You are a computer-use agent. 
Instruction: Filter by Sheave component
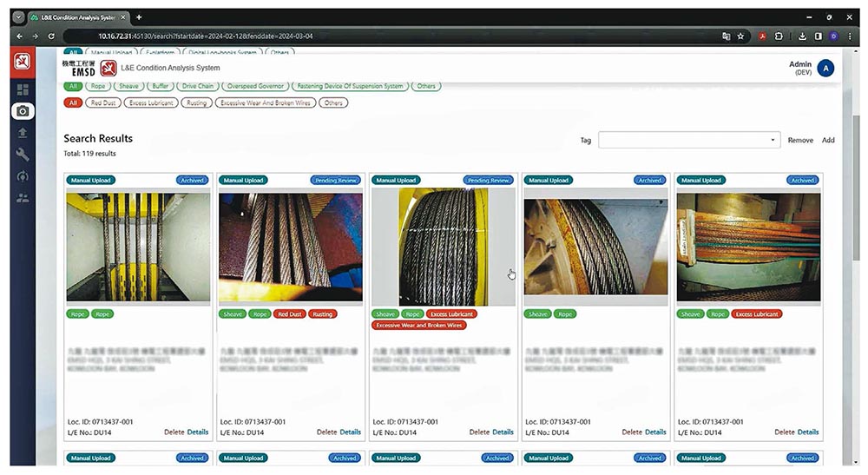click(x=129, y=86)
